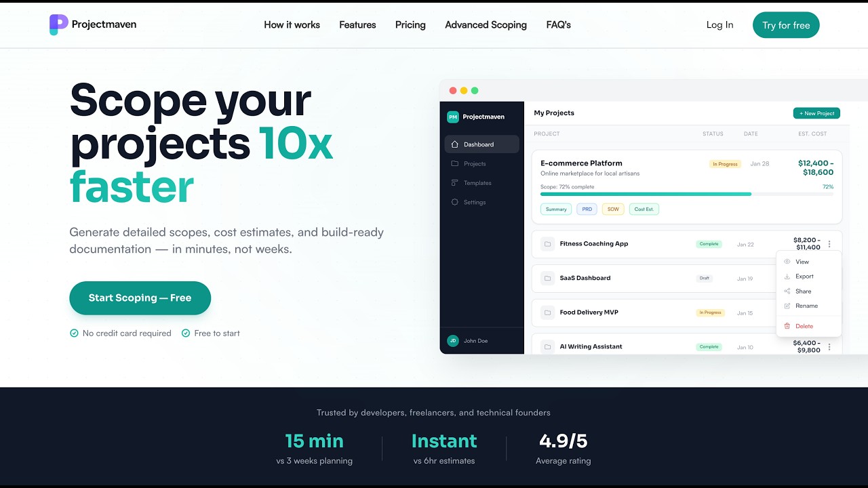The height and width of the screenshot is (488, 868).
Task: Go to the FAQ's nav item
Action: click(559, 25)
